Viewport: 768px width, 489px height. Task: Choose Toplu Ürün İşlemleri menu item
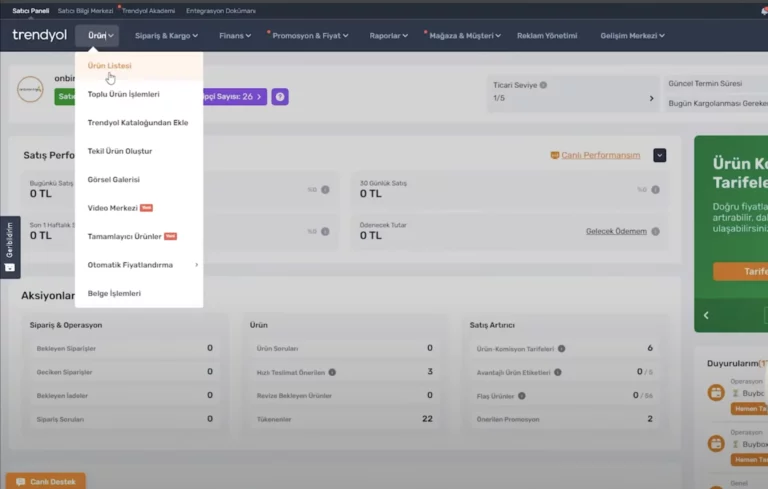pos(123,94)
